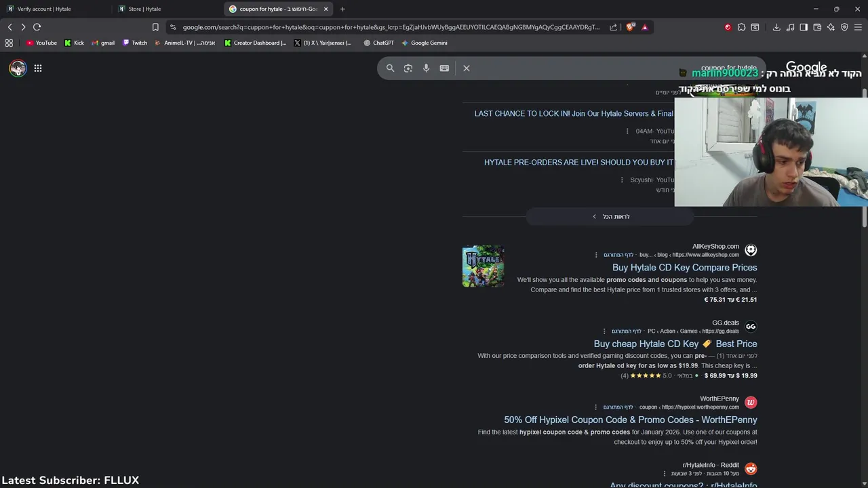
Task: Reload the current page
Action: click(x=37, y=27)
